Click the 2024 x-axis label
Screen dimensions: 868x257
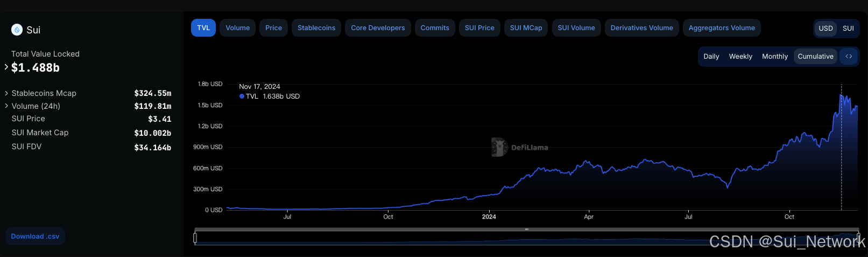click(489, 217)
